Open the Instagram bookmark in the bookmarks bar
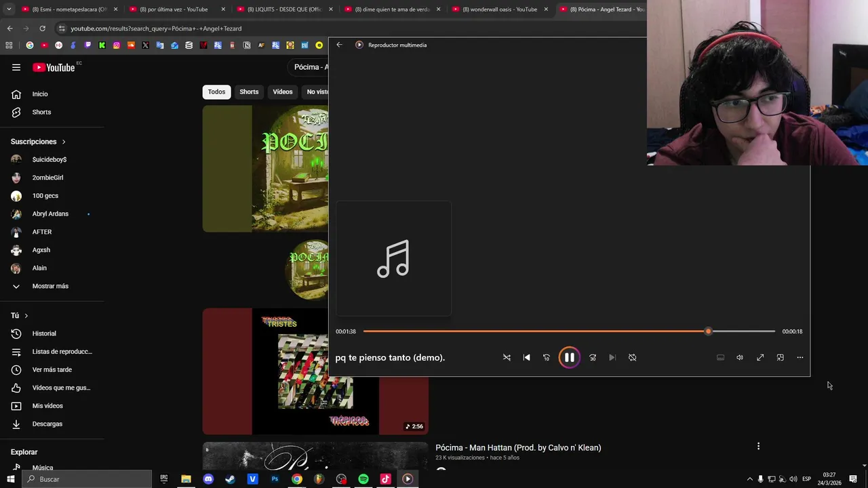 [117, 45]
